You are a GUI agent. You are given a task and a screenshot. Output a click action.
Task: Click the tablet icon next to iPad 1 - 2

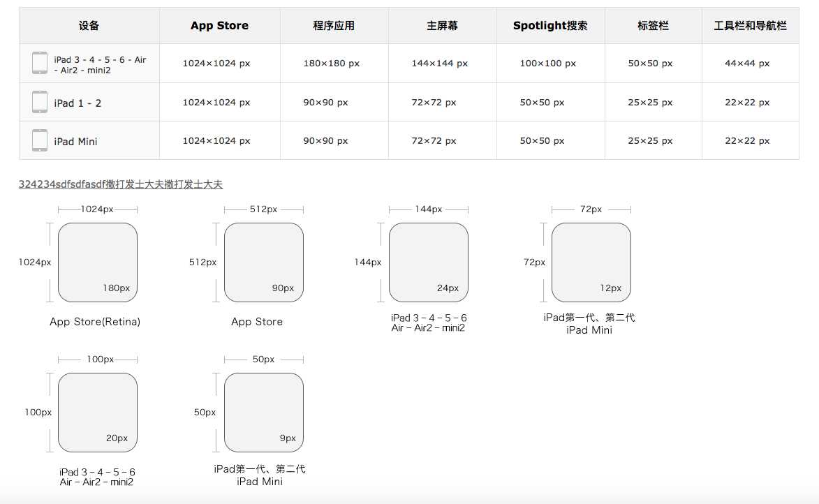(x=40, y=102)
